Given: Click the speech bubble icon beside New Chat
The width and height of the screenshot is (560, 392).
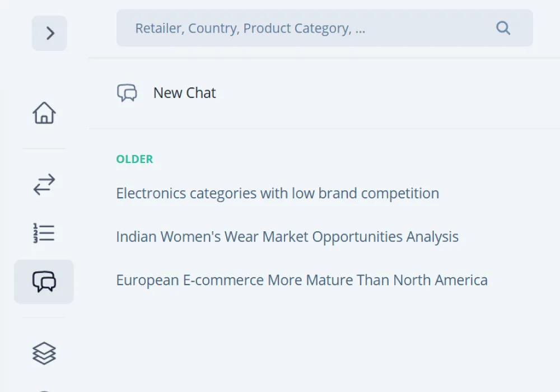Looking at the screenshot, I should (x=127, y=93).
